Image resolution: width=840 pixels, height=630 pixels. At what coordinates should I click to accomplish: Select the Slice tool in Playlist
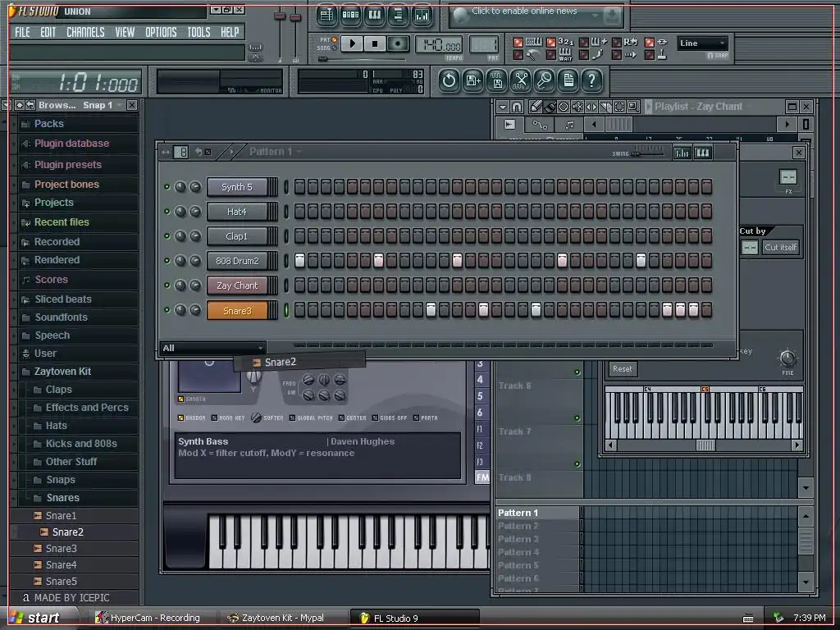605,107
